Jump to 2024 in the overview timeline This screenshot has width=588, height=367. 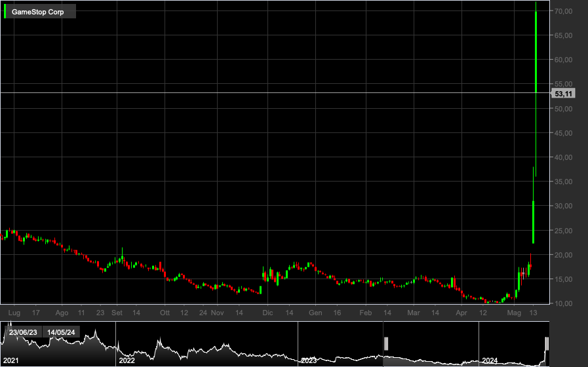[x=490, y=360]
